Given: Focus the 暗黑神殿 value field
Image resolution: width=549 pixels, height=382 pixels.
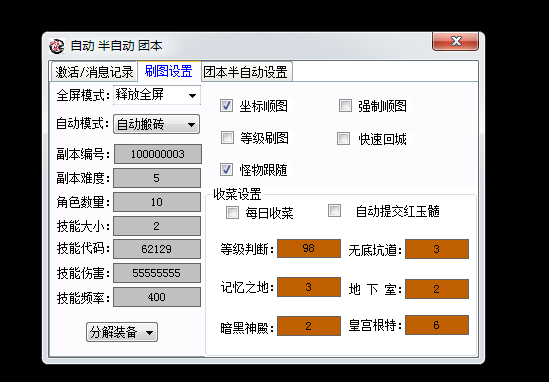Looking at the screenshot, I should [x=309, y=326].
